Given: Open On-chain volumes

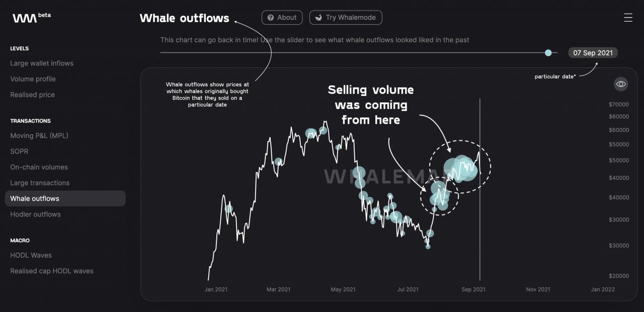Looking at the screenshot, I should pyautogui.click(x=39, y=167).
